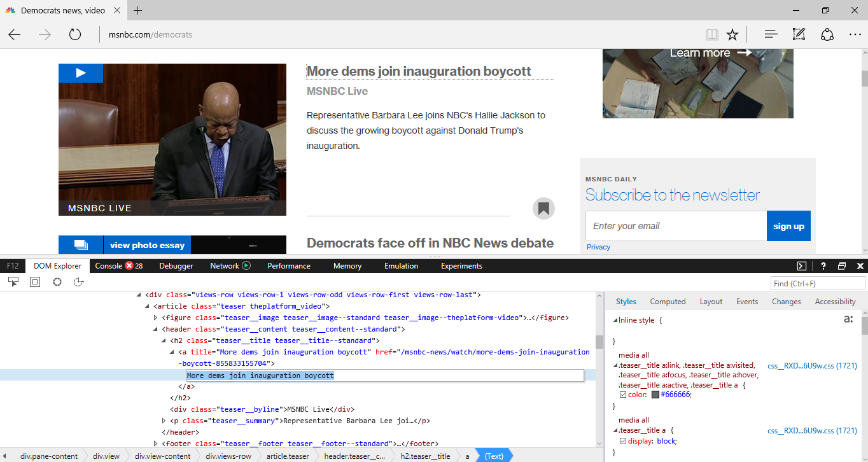Open the browser More (…) menu
Viewport: 868px width, 462px height.
pyautogui.click(x=855, y=34)
